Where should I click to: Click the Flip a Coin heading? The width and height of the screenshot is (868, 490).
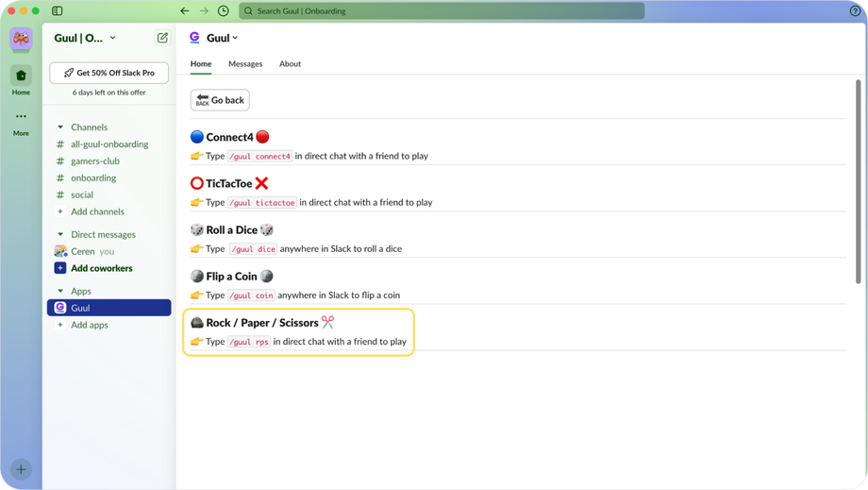coord(231,277)
